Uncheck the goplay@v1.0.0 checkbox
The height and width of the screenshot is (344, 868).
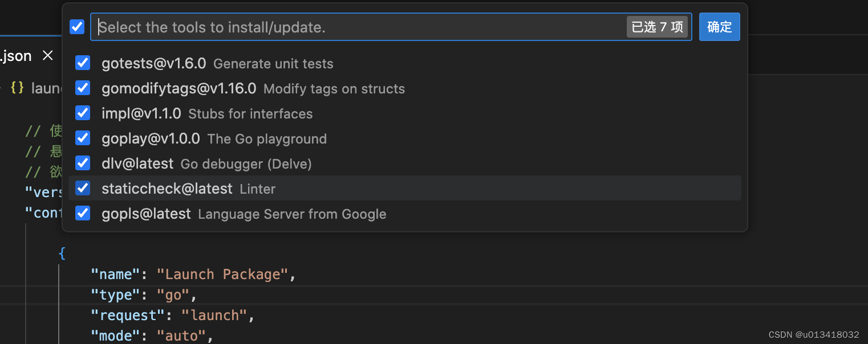pyautogui.click(x=82, y=138)
